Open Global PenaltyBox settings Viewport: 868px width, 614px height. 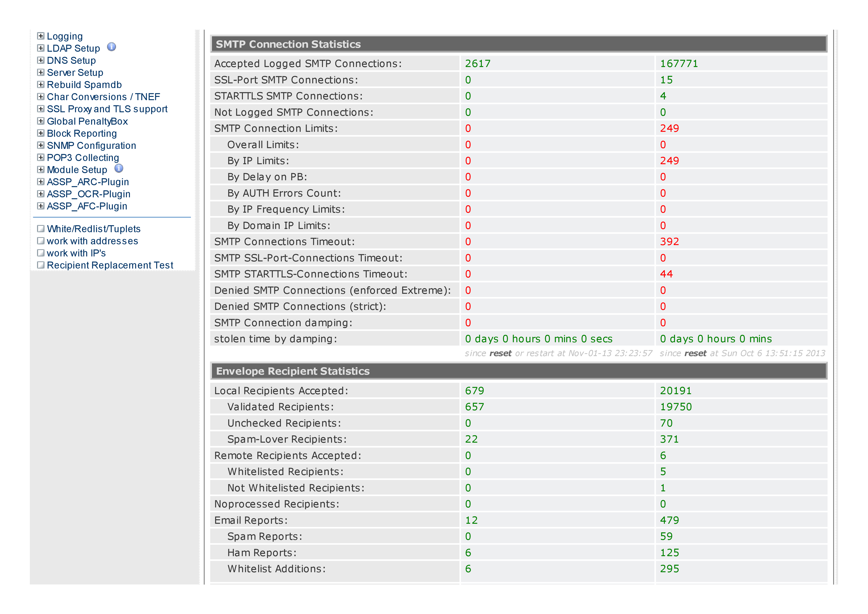tap(87, 121)
